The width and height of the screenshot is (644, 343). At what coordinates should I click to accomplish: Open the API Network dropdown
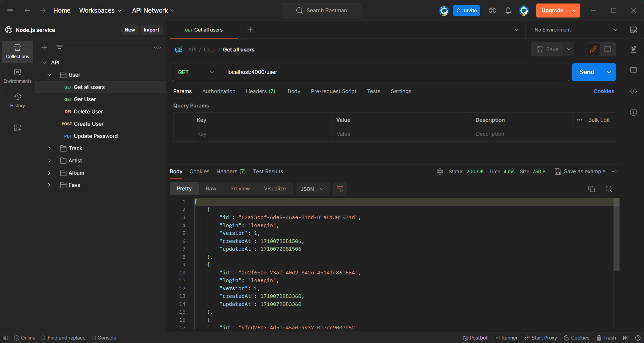coord(153,10)
